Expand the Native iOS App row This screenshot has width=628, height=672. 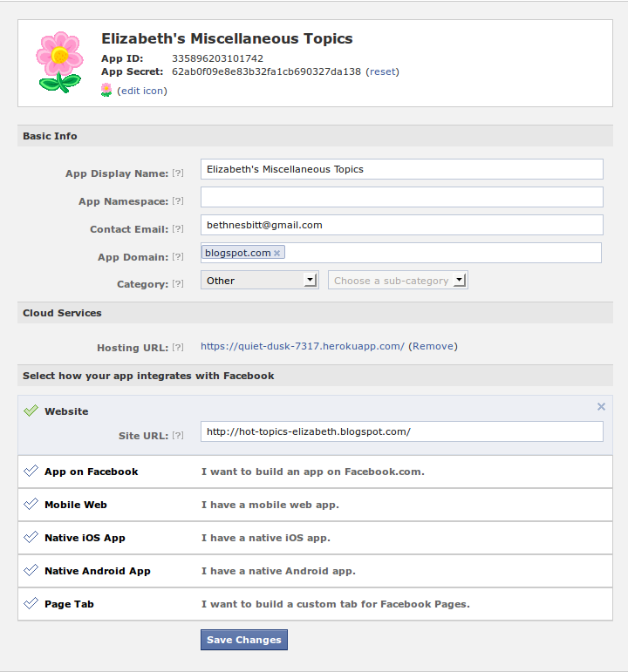315,538
